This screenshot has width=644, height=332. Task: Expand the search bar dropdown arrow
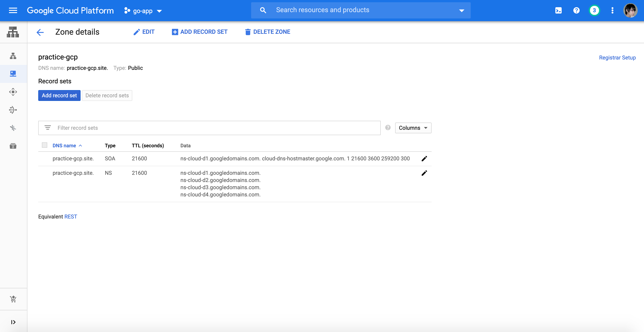click(462, 11)
